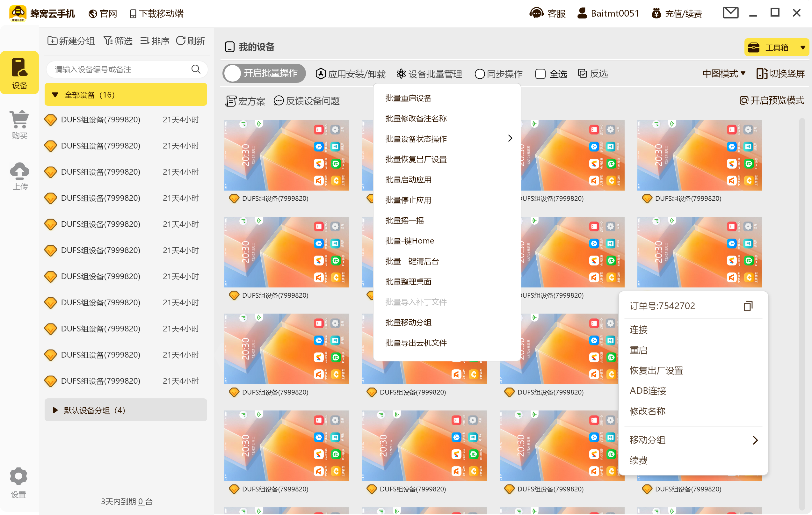Open the 中图模式 view dropdown
The height and width of the screenshot is (515, 812).
[724, 74]
